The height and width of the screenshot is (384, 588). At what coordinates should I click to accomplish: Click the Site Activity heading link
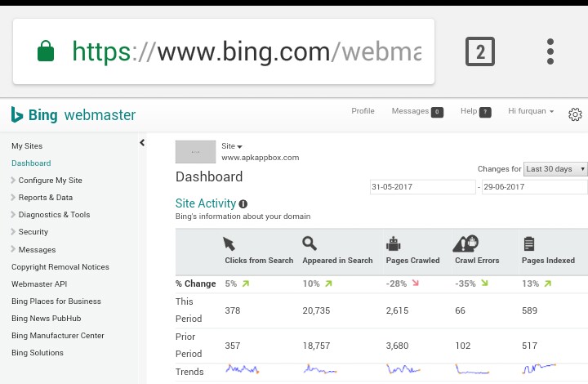tap(206, 203)
